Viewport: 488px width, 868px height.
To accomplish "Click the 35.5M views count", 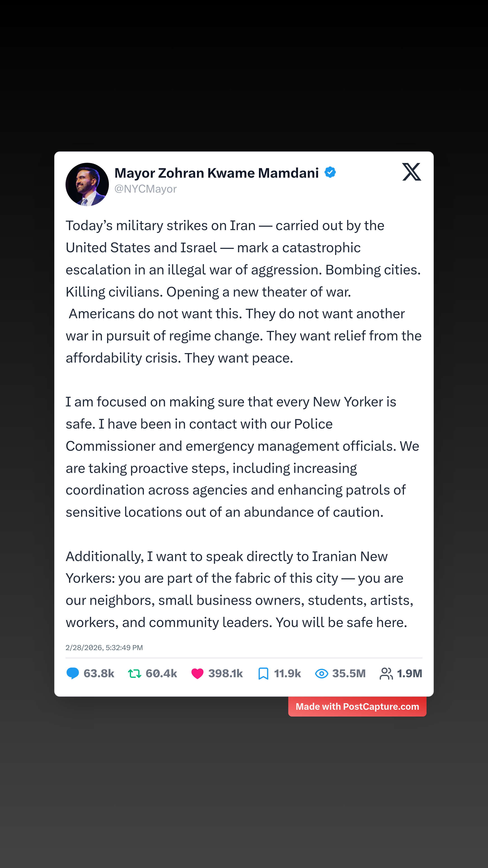I will click(x=349, y=673).
